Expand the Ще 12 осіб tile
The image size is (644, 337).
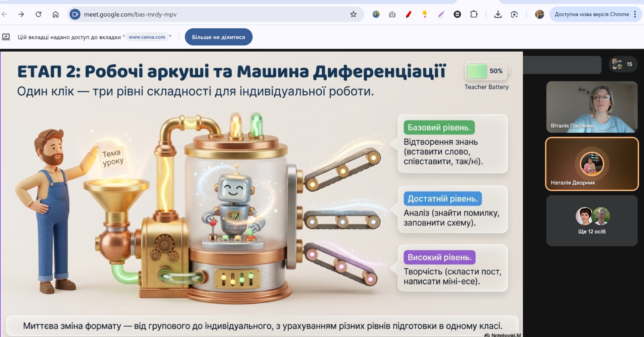[592, 221]
